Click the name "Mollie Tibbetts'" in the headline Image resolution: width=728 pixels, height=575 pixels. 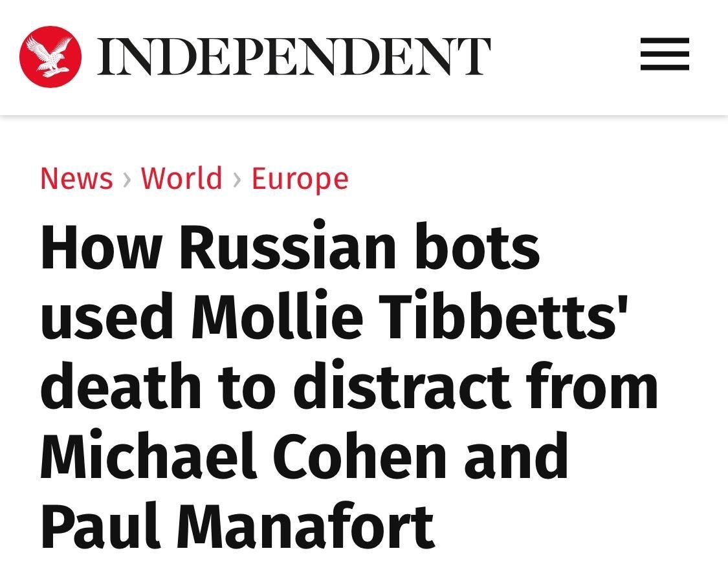pyautogui.click(x=410, y=314)
